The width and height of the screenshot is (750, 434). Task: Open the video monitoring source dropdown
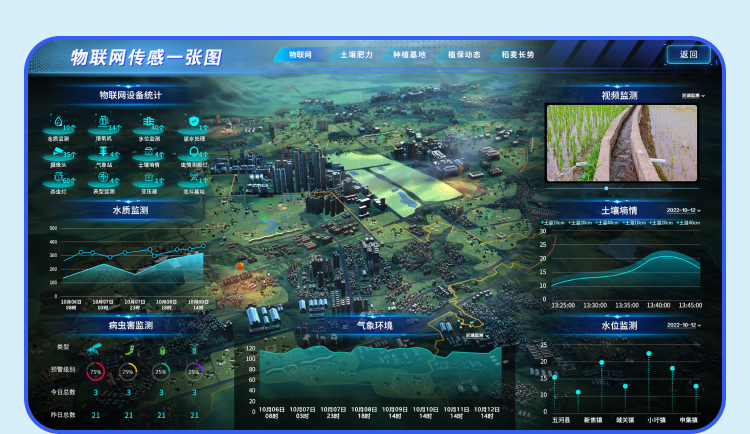coord(693,96)
